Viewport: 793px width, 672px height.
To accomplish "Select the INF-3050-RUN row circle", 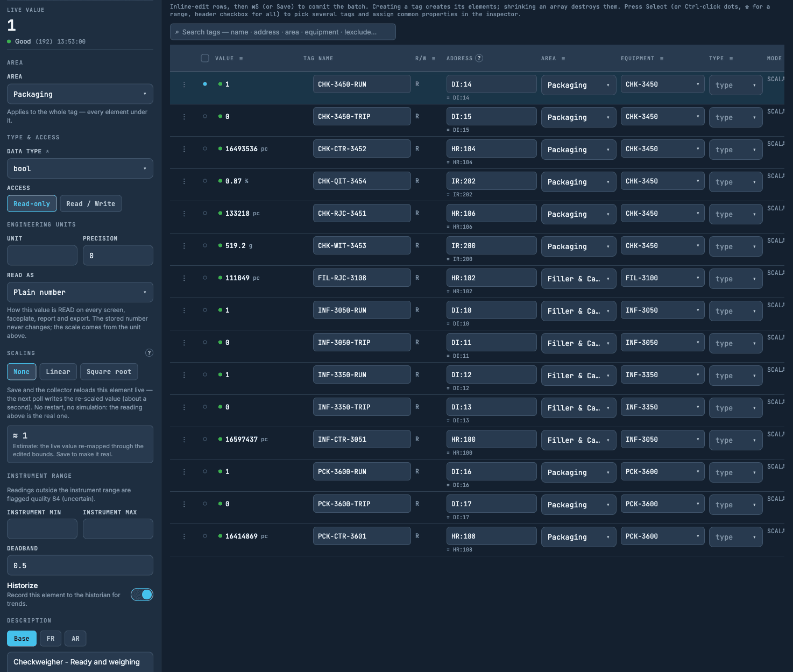I will 205,310.
